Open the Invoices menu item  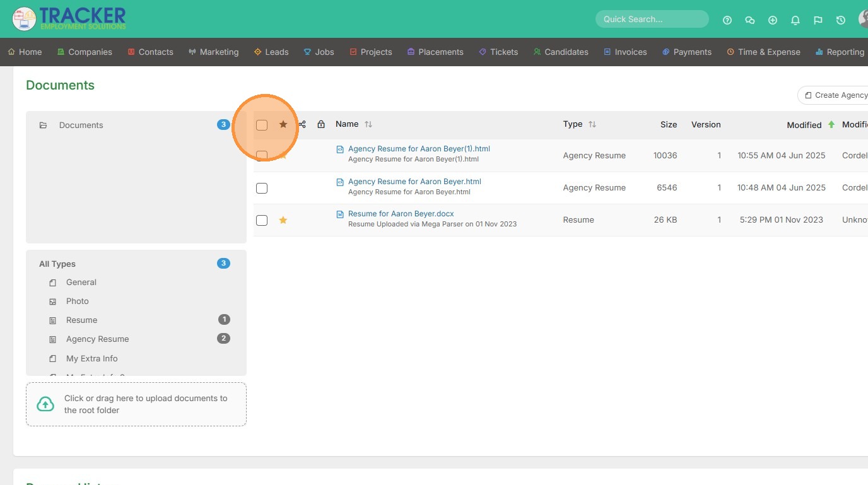click(625, 52)
